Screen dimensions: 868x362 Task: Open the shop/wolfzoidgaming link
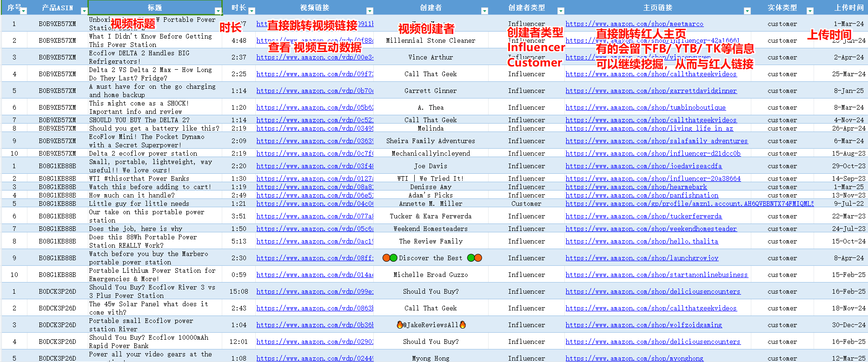click(x=643, y=325)
